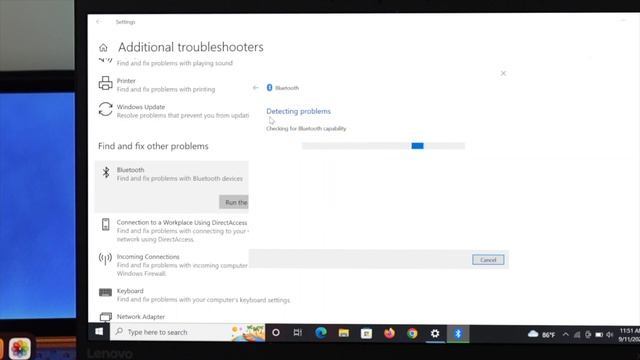The height and width of the screenshot is (360, 640).
Task: Select the Windows Update troubleshooter icon
Action: (105, 109)
